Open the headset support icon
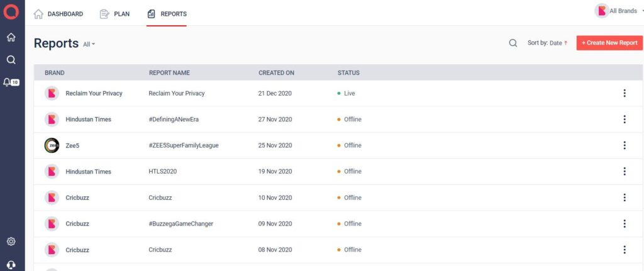644x271 pixels. (x=11, y=265)
